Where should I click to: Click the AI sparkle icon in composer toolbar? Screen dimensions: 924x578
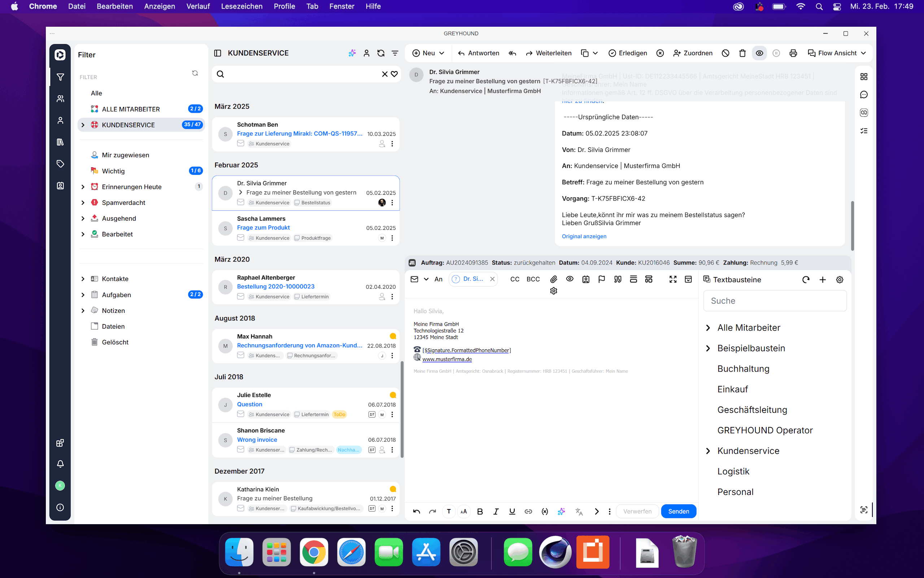tap(561, 512)
